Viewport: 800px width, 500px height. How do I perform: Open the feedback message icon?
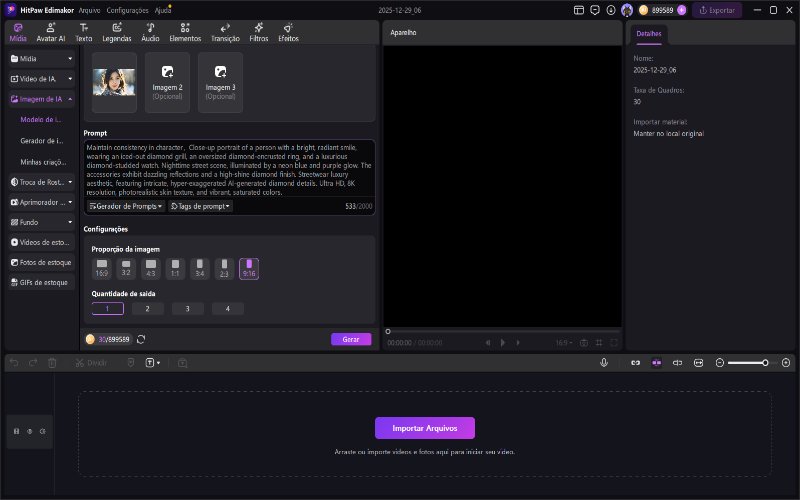click(x=594, y=10)
